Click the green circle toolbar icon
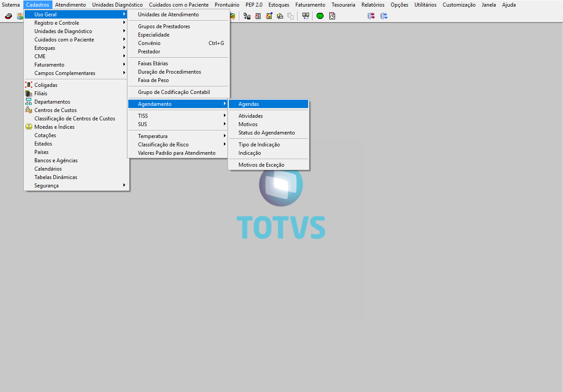The image size is (563, 392). pyautogui.click(x=320, y=16)
